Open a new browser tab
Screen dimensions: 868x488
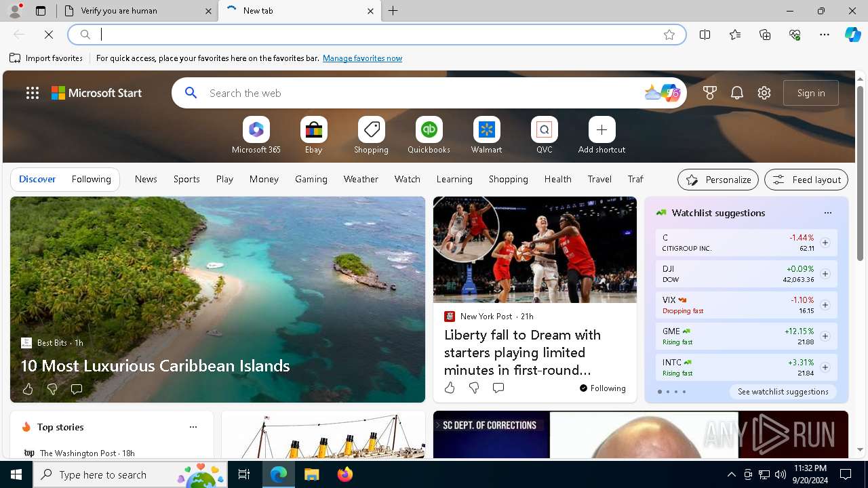(393, 11)
